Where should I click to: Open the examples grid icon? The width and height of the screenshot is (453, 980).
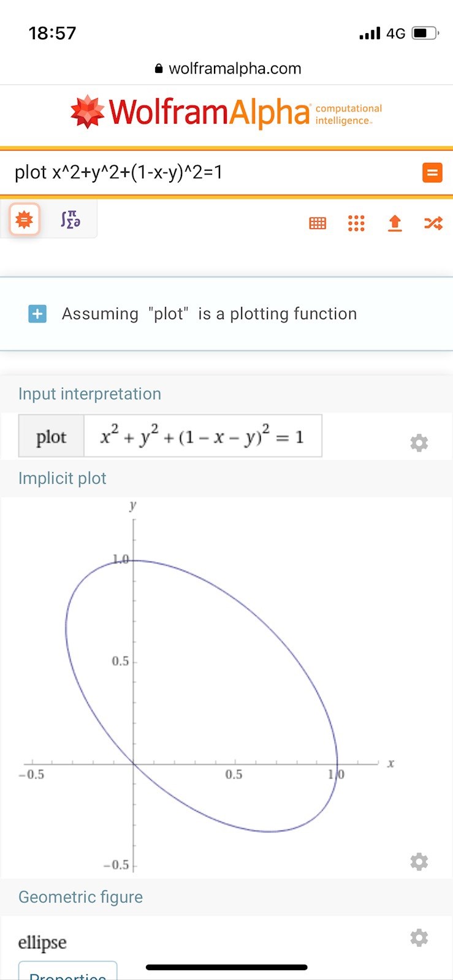pyautogui.click(x=356, y=224)
